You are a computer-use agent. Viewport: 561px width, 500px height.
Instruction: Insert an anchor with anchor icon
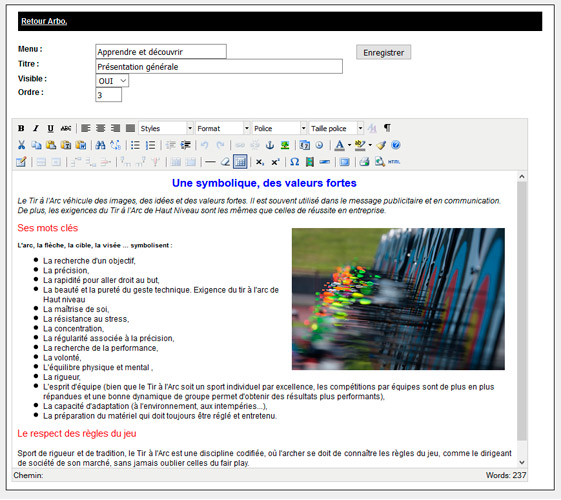[270, 145]
